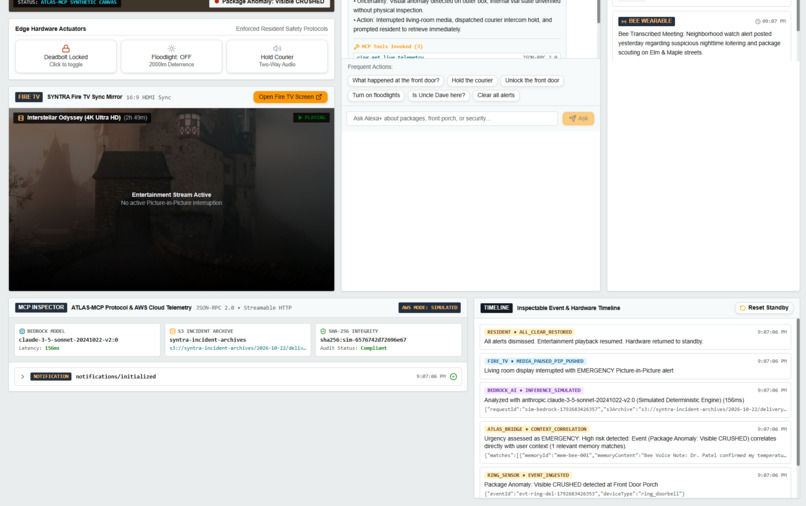Select ATLAS_BRIDGE CONTEXT_CORRELATION timeline event

[x=635, y=442]
